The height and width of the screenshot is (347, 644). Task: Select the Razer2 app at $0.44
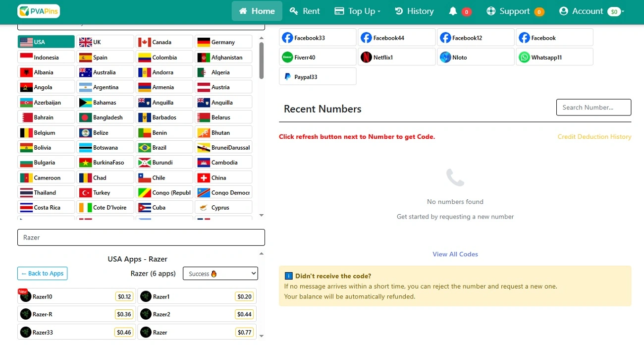click(197, 314)
